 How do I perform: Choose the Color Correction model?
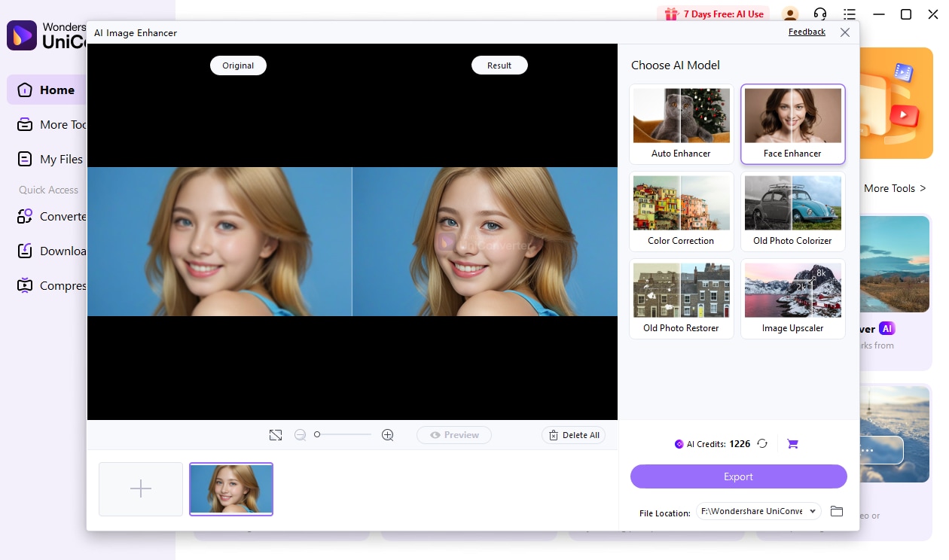pos(681,212)
